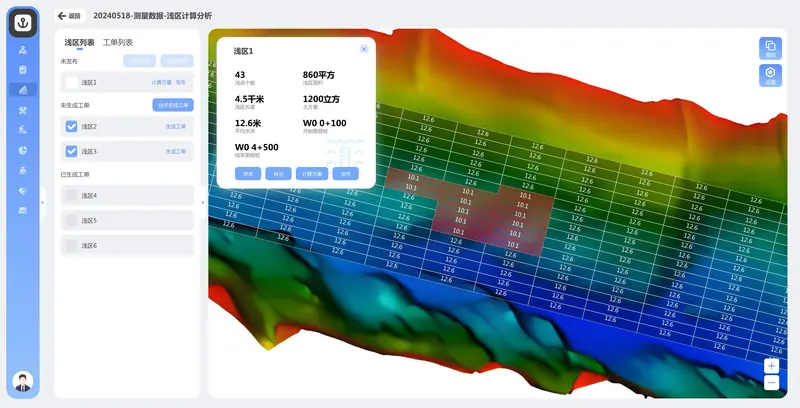This screenshot has height=408, width=800.
Task: Collapse the sidebar using the left edge arrow
Action: point(42,202)
